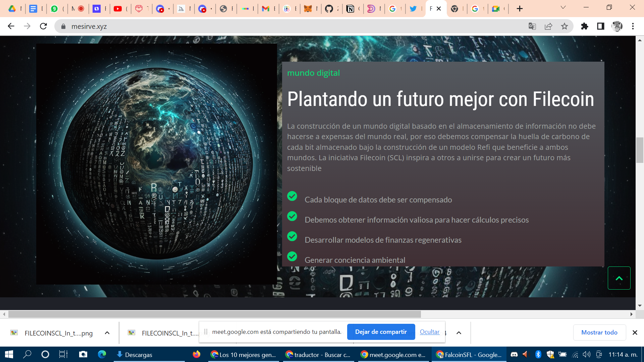Launch the camera app from taskbar
This screenshot has height=362, width=644.
click(x=83, y=355)
